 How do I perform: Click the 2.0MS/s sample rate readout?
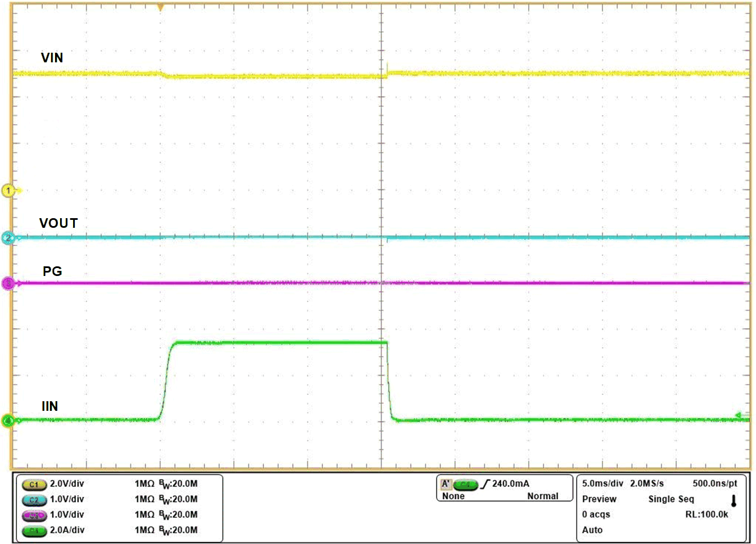click(647, 484)
